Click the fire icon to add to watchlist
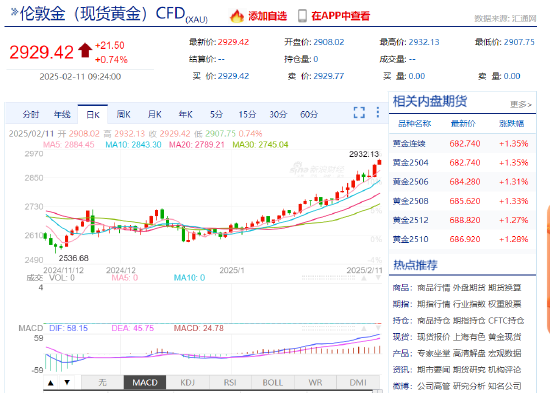Image resolution: width=550 pixels, height=393 pixels. click(237, 16)
